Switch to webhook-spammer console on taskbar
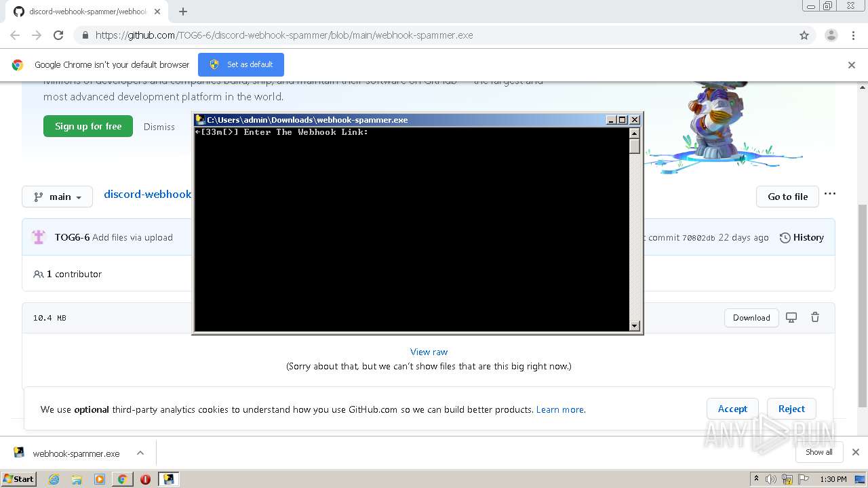 point(168,479)
